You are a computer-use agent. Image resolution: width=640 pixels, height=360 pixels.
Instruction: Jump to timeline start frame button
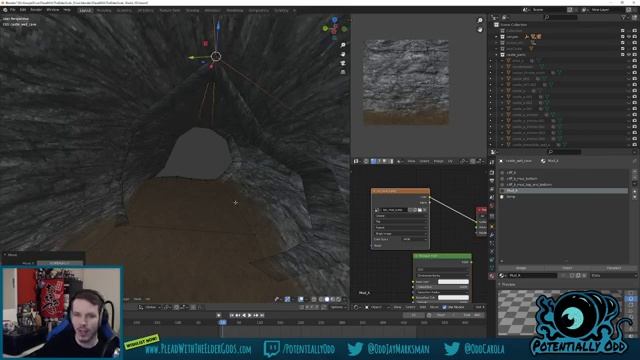click(232, 315)
